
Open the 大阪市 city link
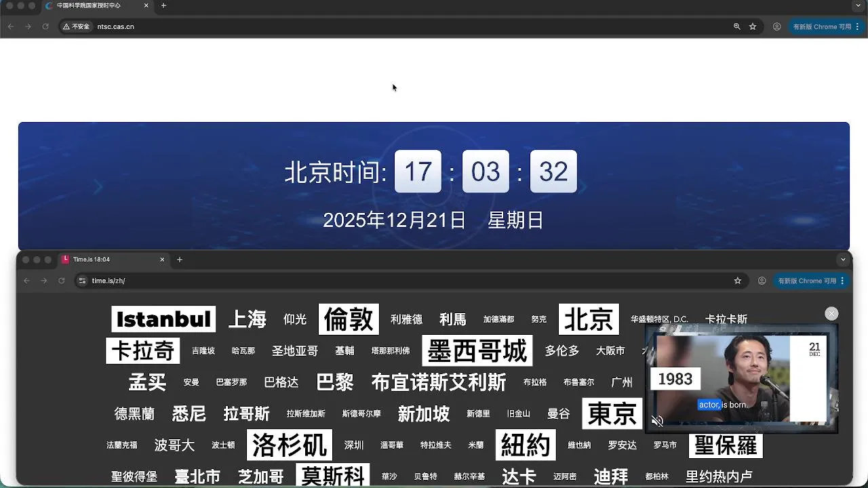(x=610, y=351)
